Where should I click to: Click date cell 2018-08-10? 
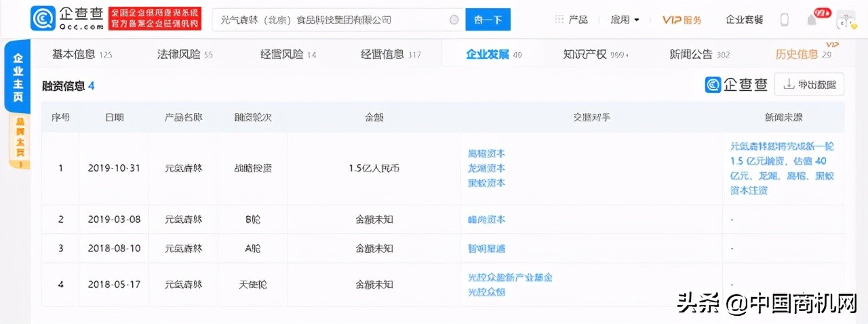tap(114, 249)
